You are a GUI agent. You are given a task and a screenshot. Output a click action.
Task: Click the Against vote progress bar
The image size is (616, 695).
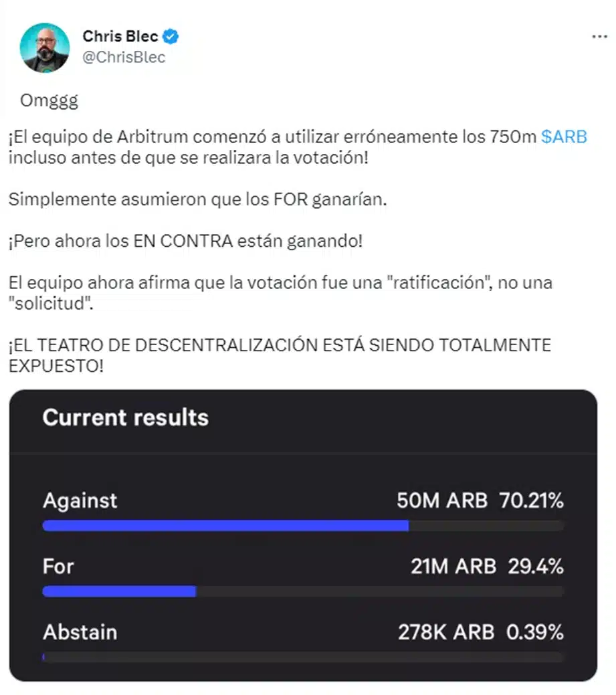click(303, 526)
